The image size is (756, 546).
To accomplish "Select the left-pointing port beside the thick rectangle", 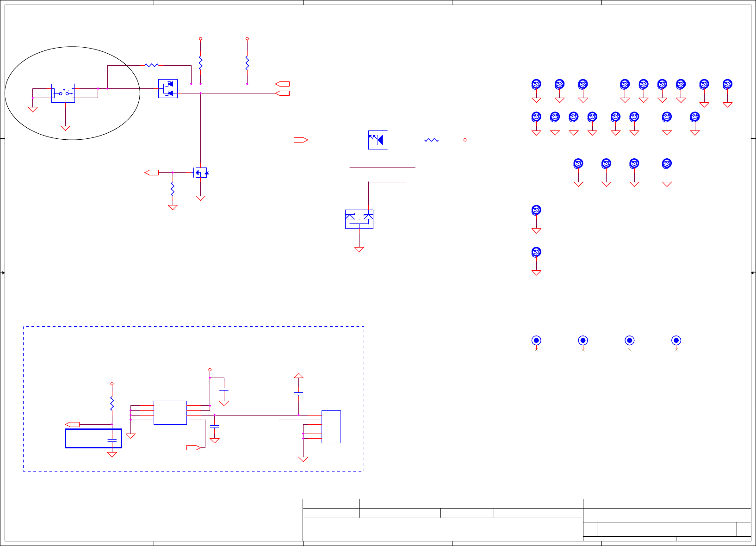I will pyautogui.click(x=72, y=424).
